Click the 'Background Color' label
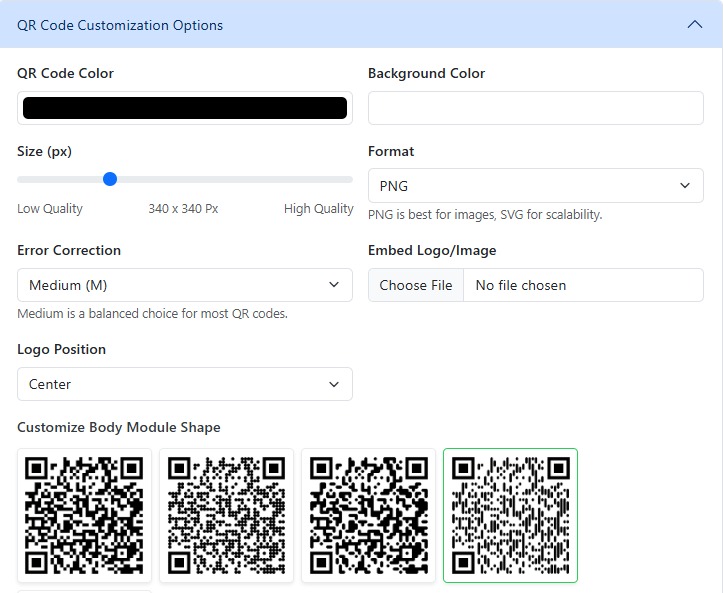723x593 pixels. (x=427, y=73)
